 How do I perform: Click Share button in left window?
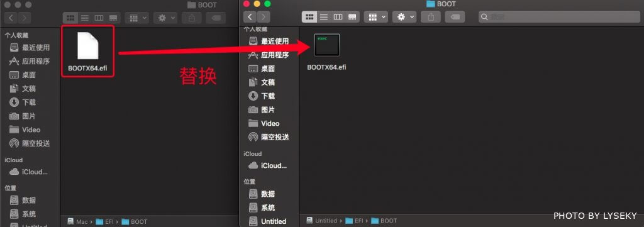(x=191, y=18)
